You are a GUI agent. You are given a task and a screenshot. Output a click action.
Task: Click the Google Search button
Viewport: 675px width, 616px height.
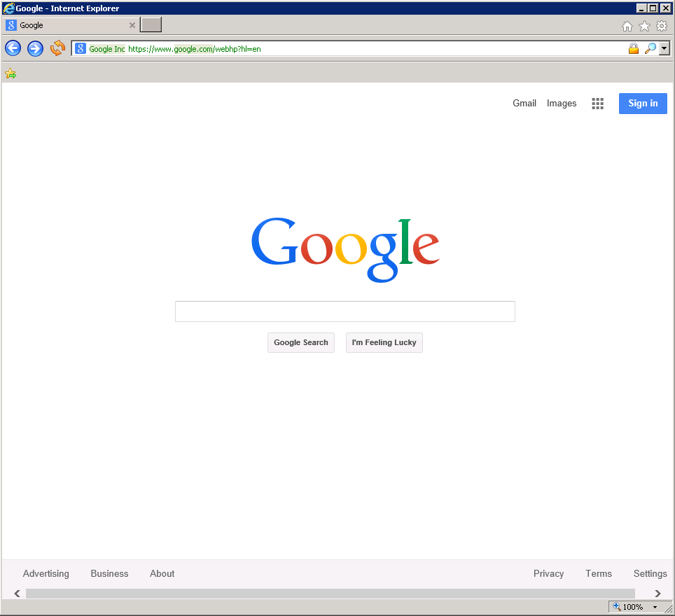pyautogui.click(x=301, y=343)
